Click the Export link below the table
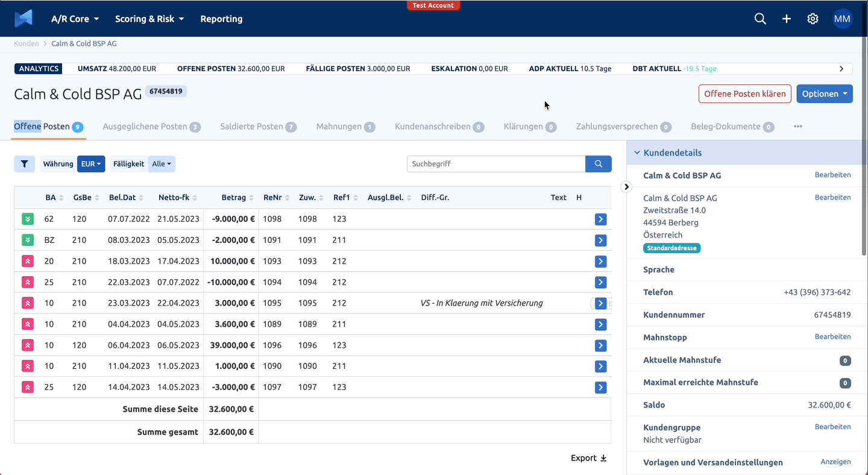 click(589, 458)
